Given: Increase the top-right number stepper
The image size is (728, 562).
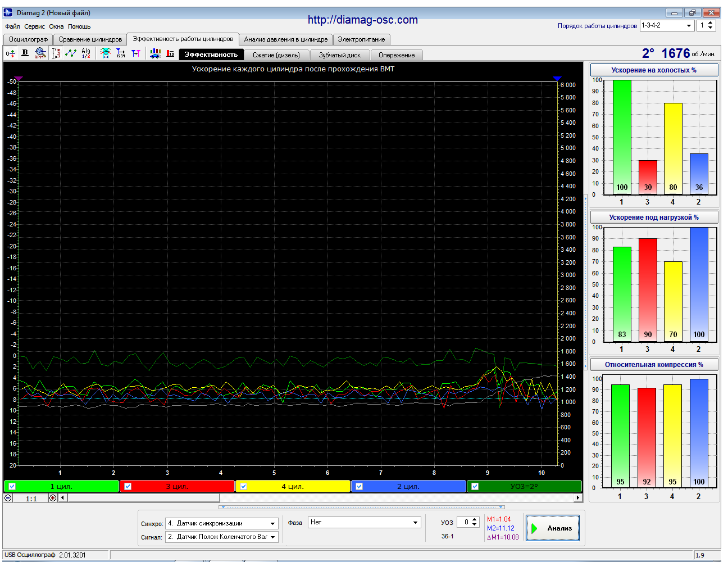Looking at the screenshot, I should (710, 23).
